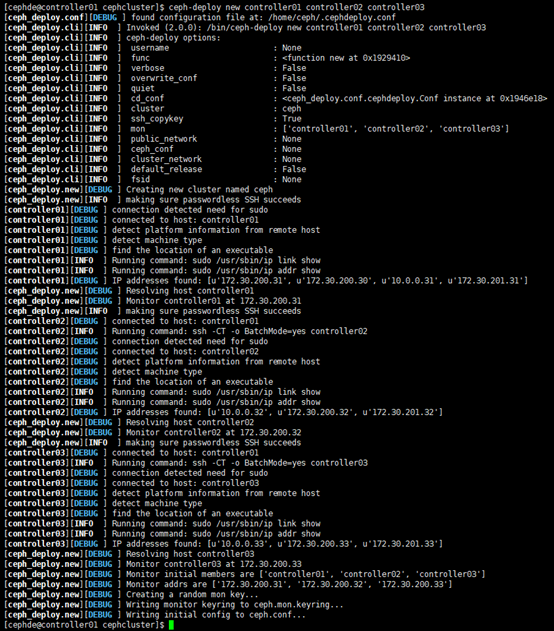Click the 'overwrite_conf' option name
Image resolution: width=554 pixels, height=631 pixels.
pos(164,78)
